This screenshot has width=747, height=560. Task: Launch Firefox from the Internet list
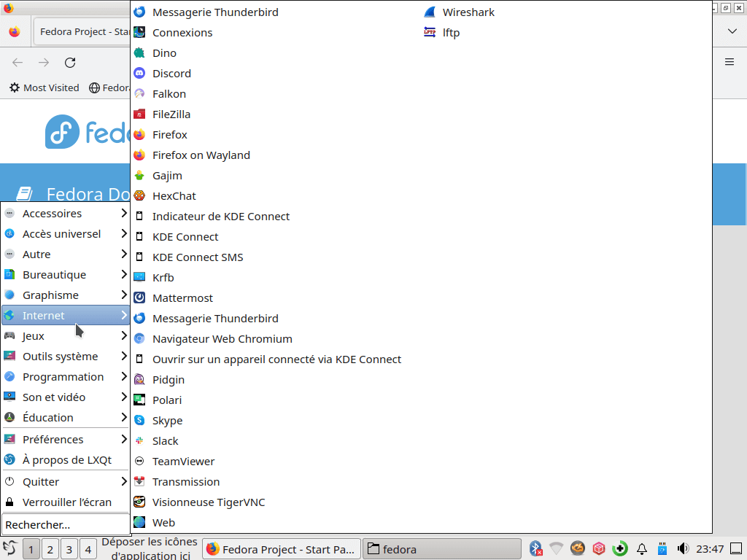[x=160, y=135]
